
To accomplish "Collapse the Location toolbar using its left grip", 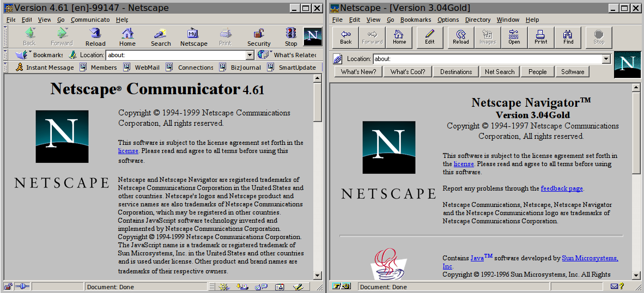I will 5,55.
